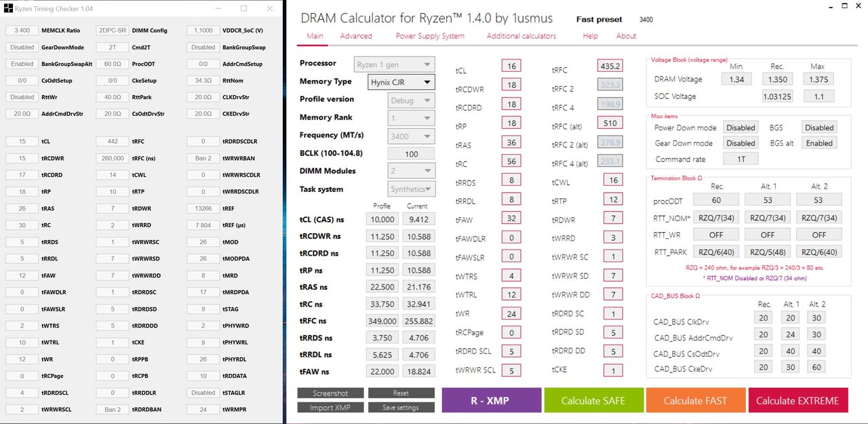Click DRAM Calculator tFAW value 32
The height and width of the screenshot is (424, 868).
point(511,218)
